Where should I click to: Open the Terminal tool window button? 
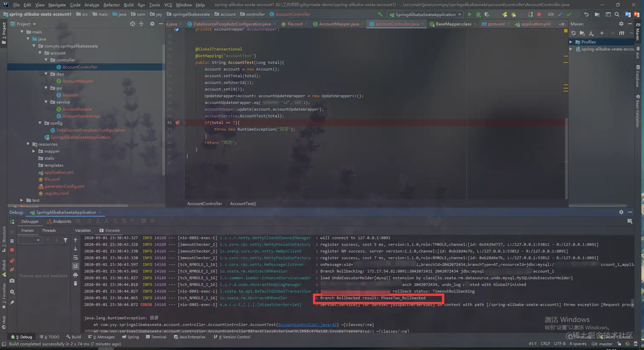[x=156, y=337]
